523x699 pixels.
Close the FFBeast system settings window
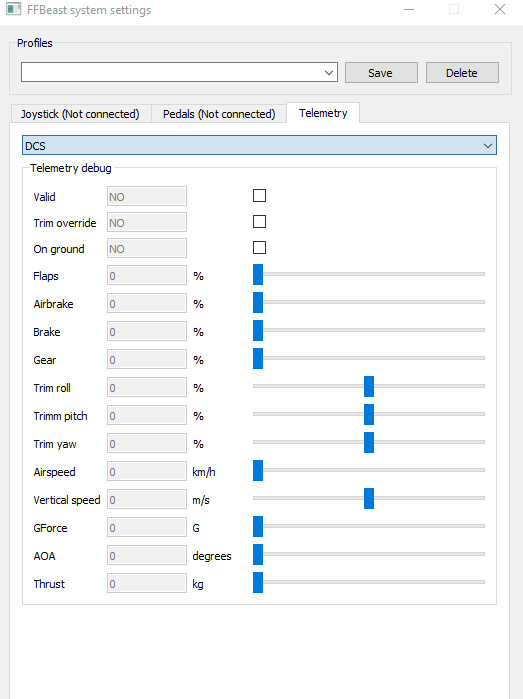pos(500,9)
